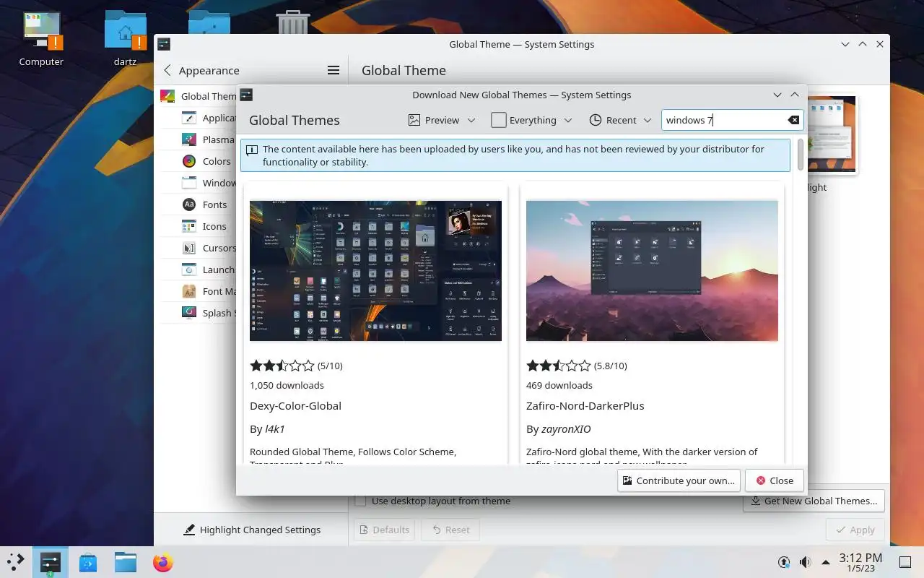The width and height of the screenshot is (924, 578).
Task: Click the updates tray icon
Action: (x=784, y=562)
